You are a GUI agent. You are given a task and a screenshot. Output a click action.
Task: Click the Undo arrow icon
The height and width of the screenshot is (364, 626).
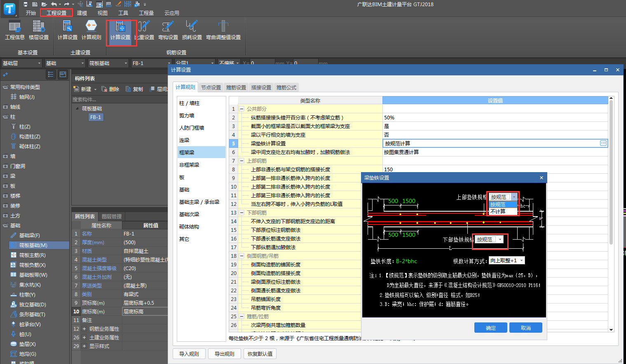pos(54,4)
